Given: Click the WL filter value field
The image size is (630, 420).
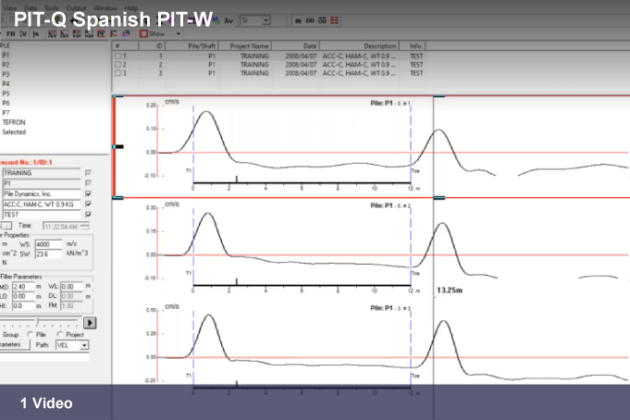Looking at the screenshot, I should tap(72, 287).
